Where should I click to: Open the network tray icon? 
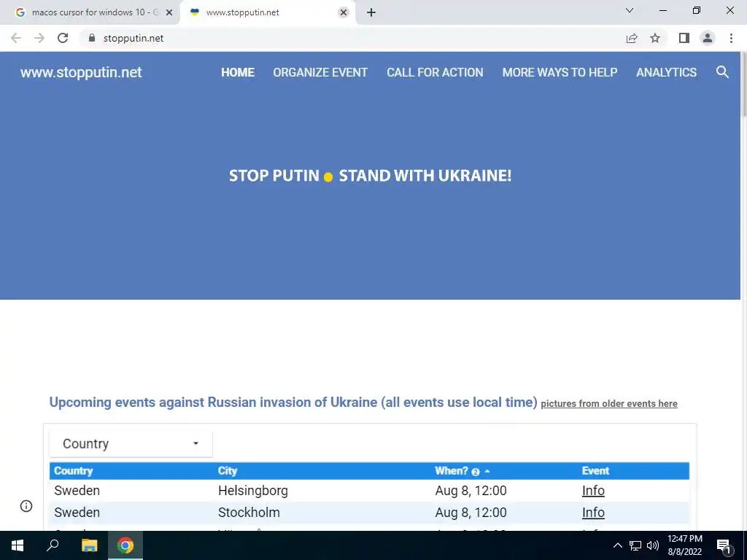tap(635, 545)
